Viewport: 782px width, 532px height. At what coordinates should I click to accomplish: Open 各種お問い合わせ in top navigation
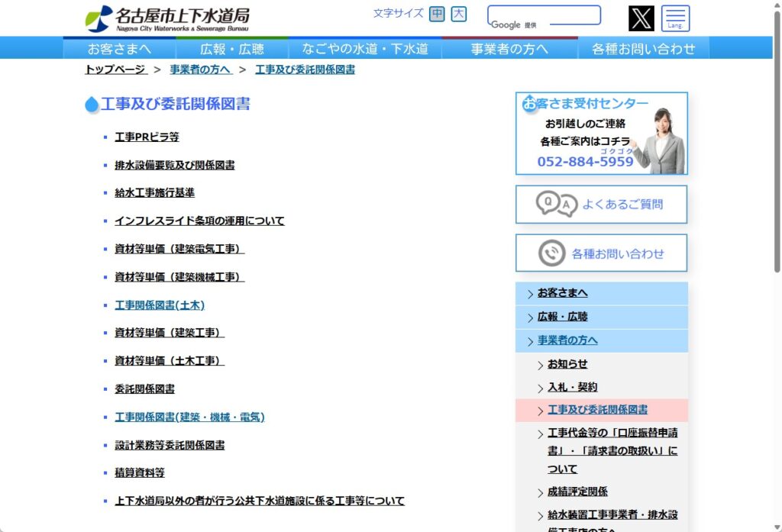643,49
